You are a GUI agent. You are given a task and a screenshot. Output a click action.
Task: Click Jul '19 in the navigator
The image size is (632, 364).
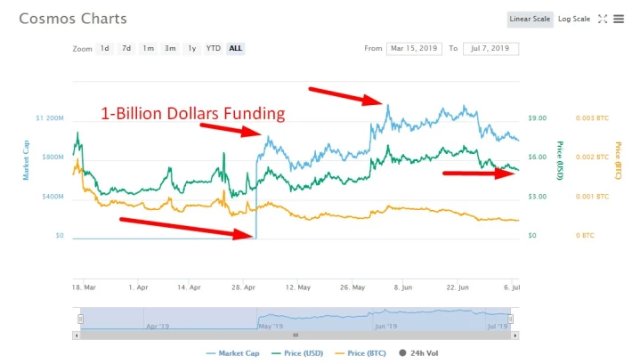tap(498, 326)
